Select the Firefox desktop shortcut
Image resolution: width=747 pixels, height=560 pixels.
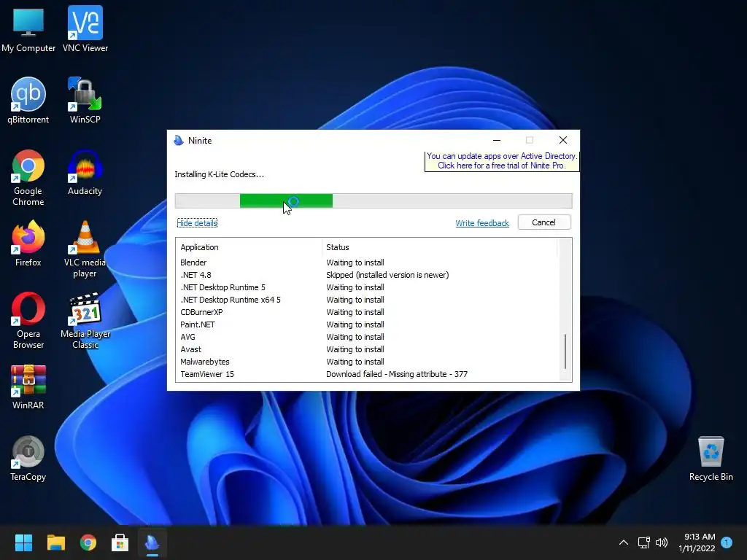[x=28, y=244]
